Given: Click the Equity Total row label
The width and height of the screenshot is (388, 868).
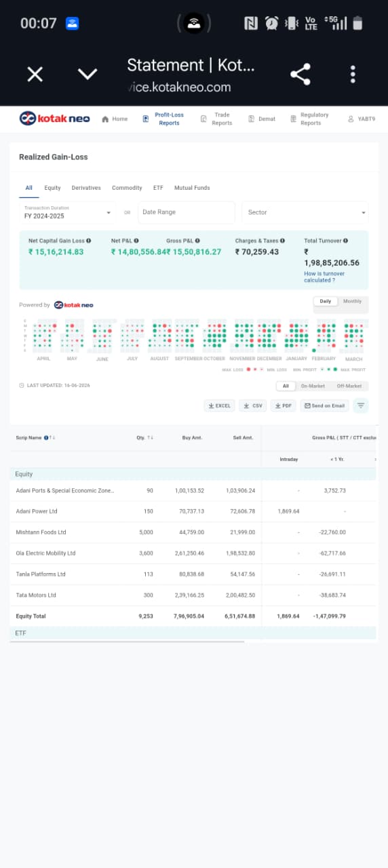Looking at the screenshot, I should point(32,616).
